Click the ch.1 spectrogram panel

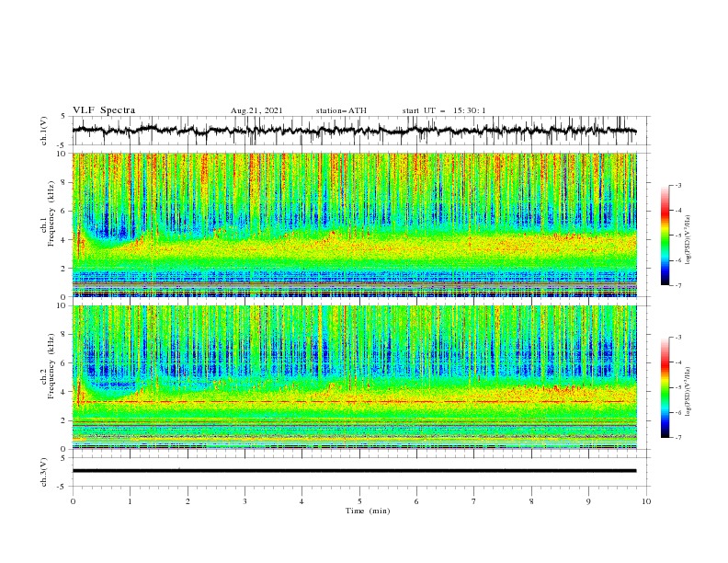point(354,224)
